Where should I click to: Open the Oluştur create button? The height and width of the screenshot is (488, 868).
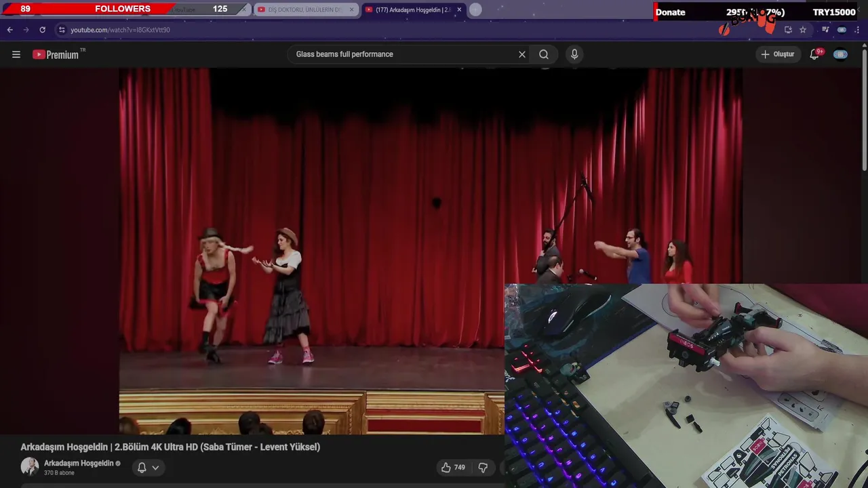point(778,54)
